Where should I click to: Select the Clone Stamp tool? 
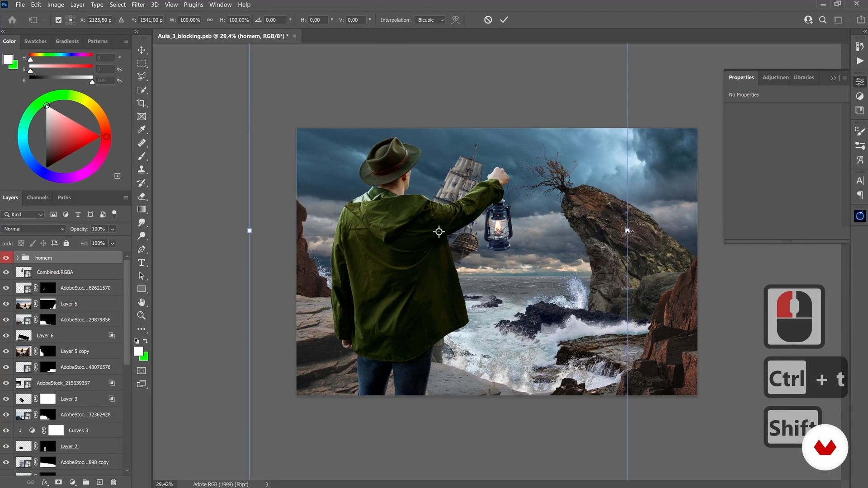point(142,169)
